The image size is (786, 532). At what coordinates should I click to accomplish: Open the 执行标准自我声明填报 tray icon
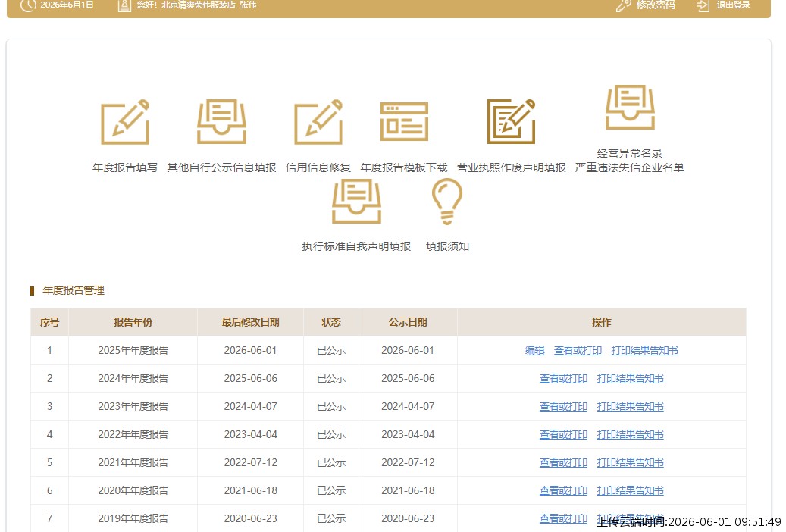click(x=356, y=201)
